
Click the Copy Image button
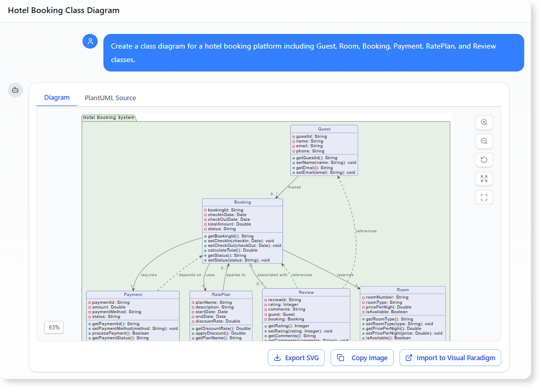pyautogui.click(x=362, y=358)
